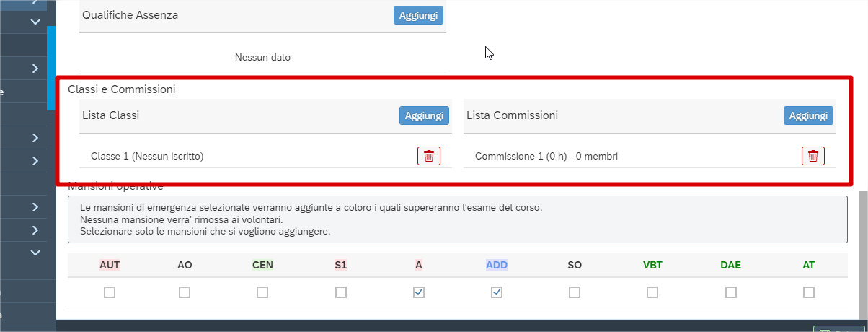Check the CEN checkbox
The image size is (868, 332).
pos(262,292)
